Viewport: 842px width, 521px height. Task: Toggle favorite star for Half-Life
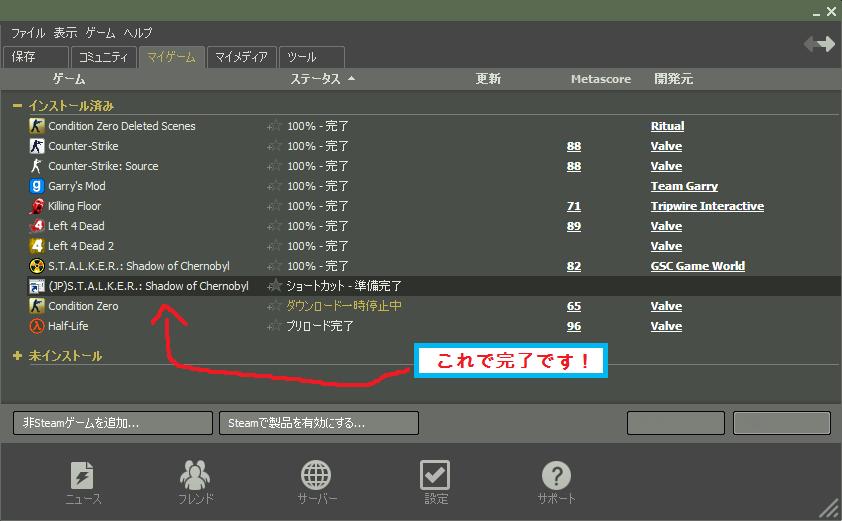click(x=274, y=326)
